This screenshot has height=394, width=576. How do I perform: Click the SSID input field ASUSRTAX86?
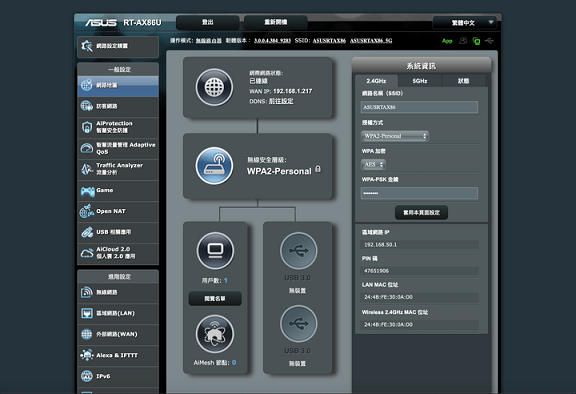(x=419, y=107)
